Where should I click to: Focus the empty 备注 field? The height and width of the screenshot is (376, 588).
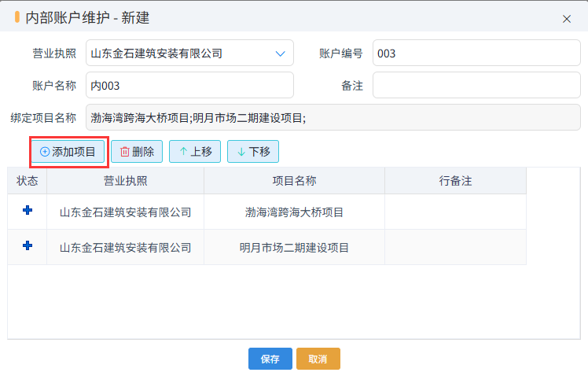tap(476, 86)
